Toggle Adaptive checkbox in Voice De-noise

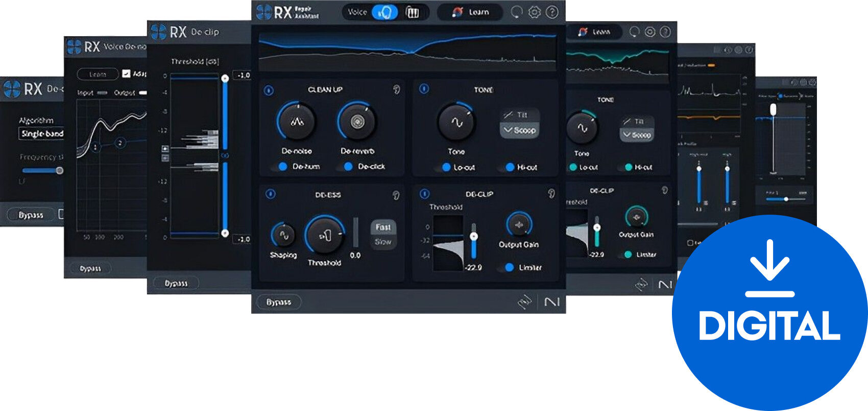(126, 74)
